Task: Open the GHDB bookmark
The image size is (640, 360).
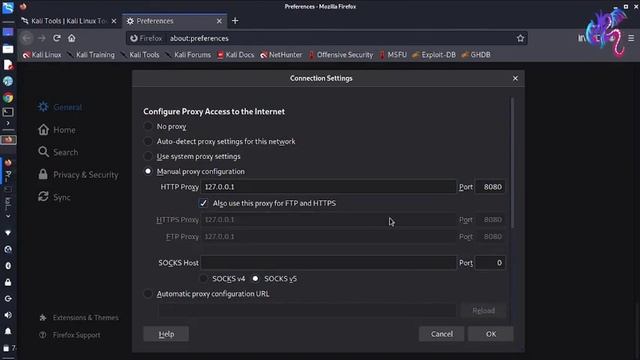Action: point(476,55)
